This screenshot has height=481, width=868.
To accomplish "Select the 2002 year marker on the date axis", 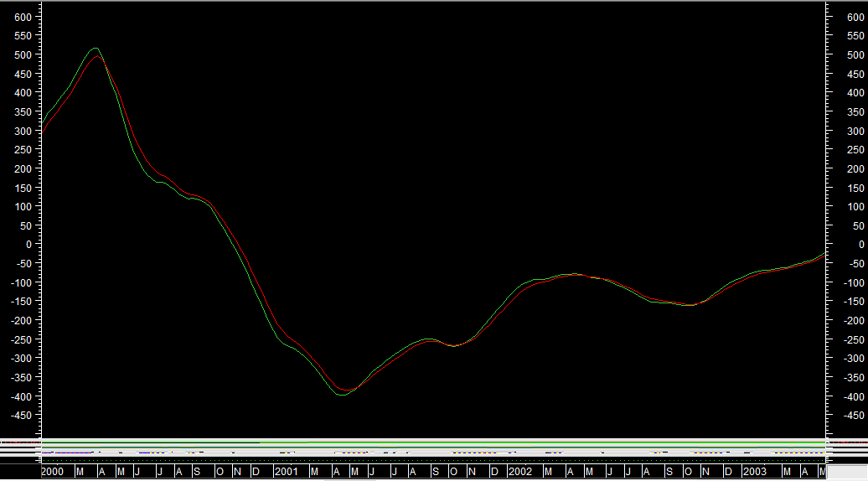I will (519, 472).
